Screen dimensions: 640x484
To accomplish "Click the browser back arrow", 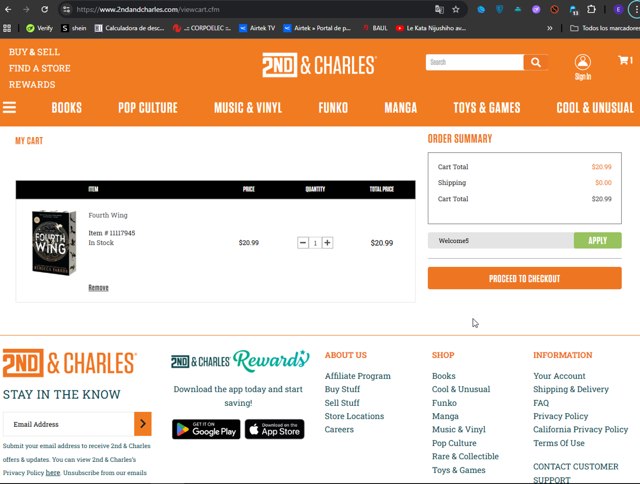I will pos(8,9).
